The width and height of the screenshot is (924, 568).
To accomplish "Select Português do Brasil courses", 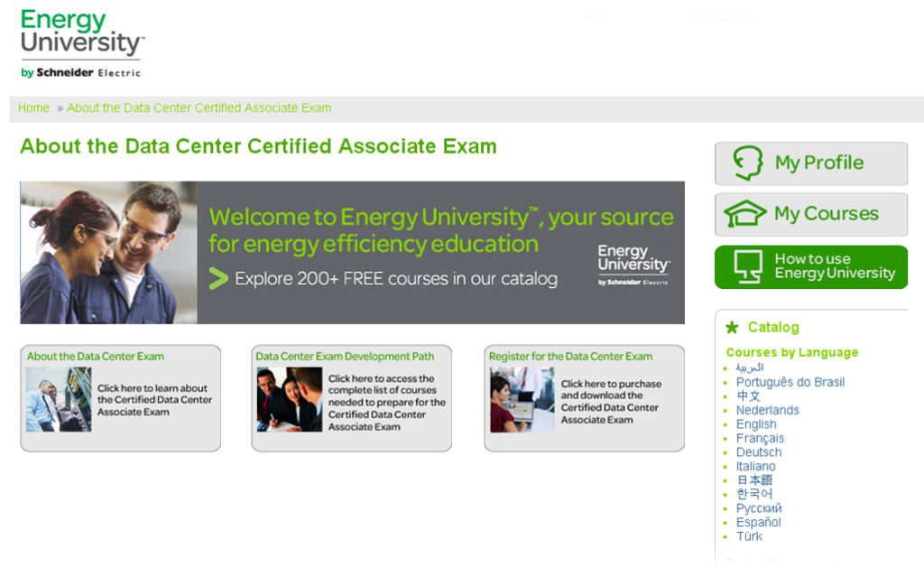I will (790, 382).
